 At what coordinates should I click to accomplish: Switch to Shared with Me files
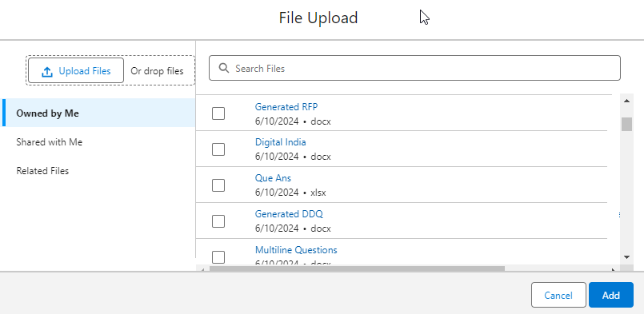pyautogui.click(x=50, y=142)
